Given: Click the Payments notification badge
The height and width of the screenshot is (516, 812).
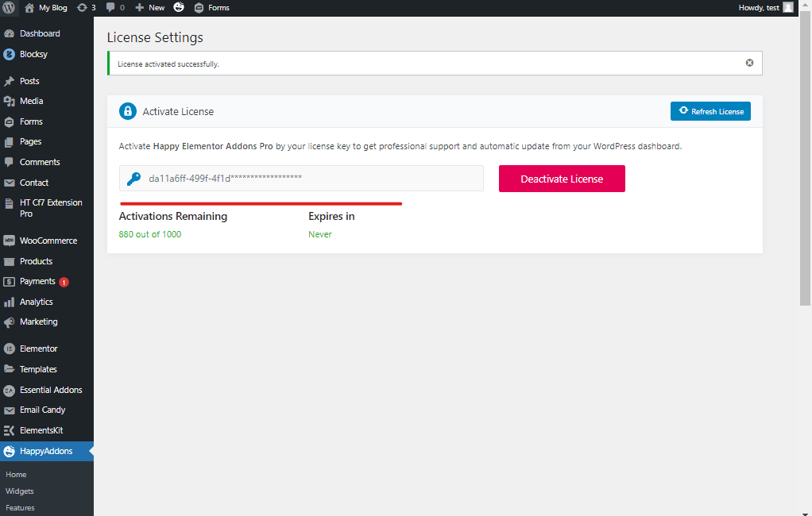Looking at the screenshot, I should [64, 282].
